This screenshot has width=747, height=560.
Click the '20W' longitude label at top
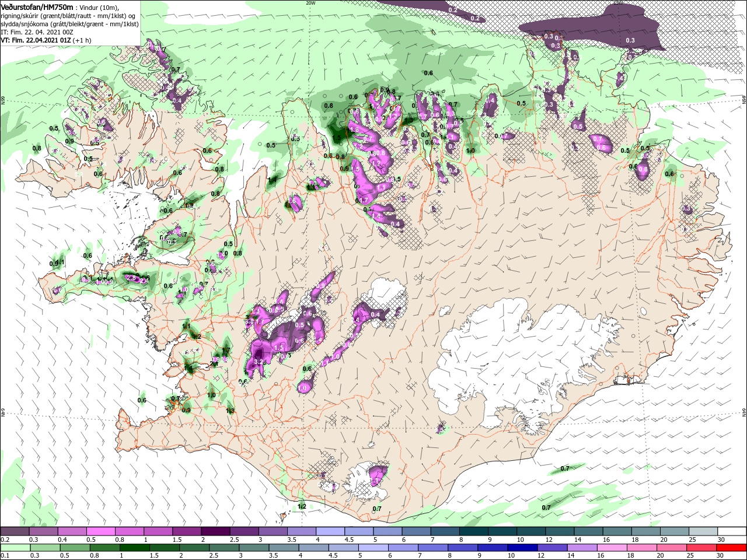coord(310,2)
